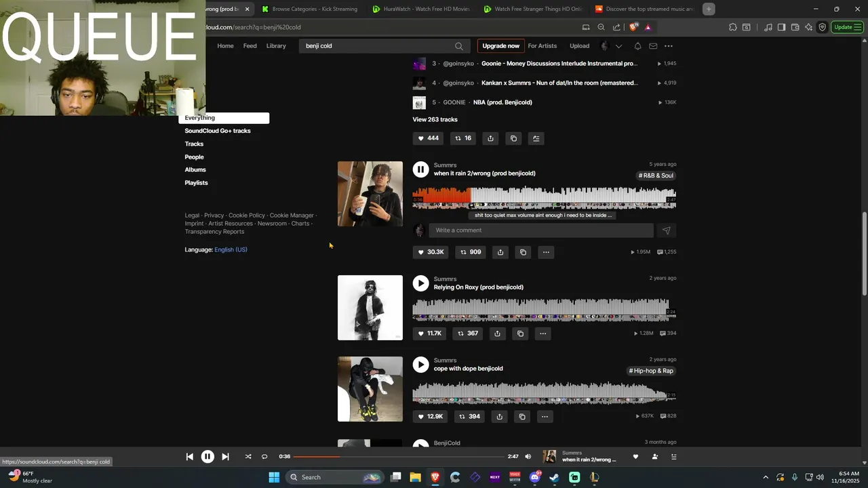This screenshot has width=868, height=488.
Task: Open more options for cope with dope
Action: [545, 416]
